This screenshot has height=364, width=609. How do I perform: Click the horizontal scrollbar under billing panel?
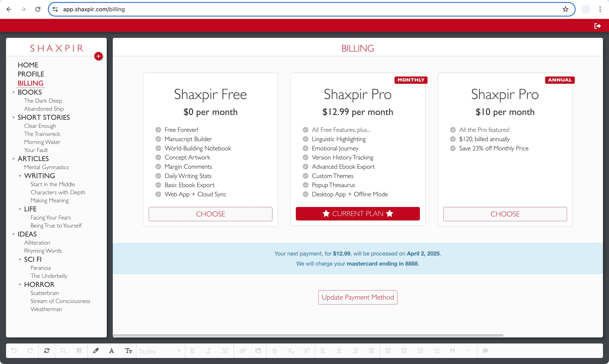pos(308,335)
